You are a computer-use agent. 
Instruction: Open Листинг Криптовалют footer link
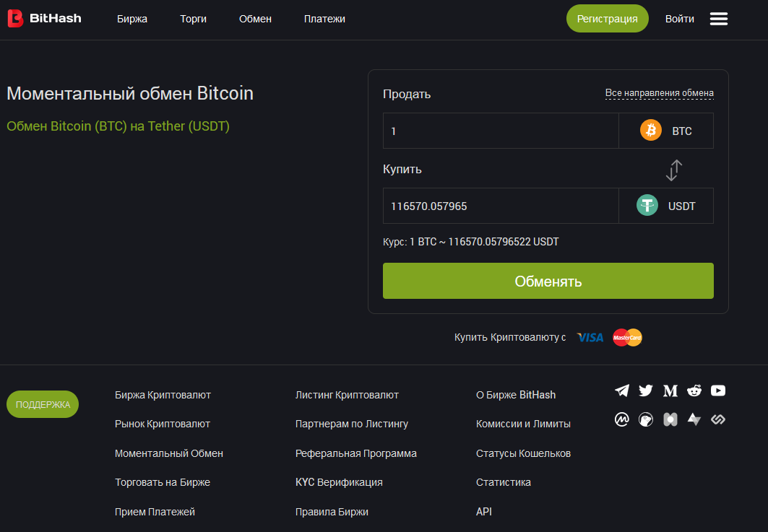point(347,395)
